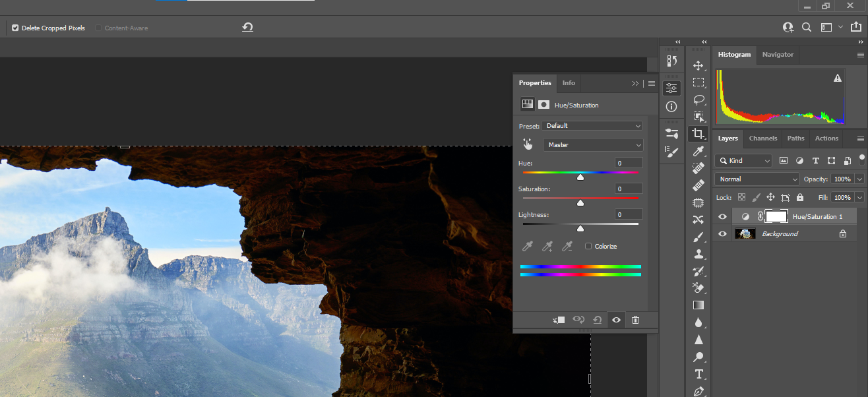Select the Horizontal Type tool

[x=698, y=374]
